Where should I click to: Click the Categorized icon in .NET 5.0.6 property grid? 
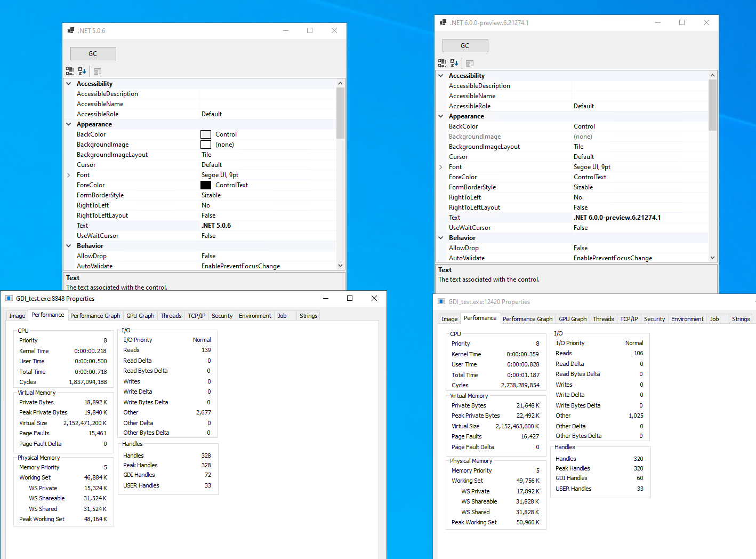(69, 70)
